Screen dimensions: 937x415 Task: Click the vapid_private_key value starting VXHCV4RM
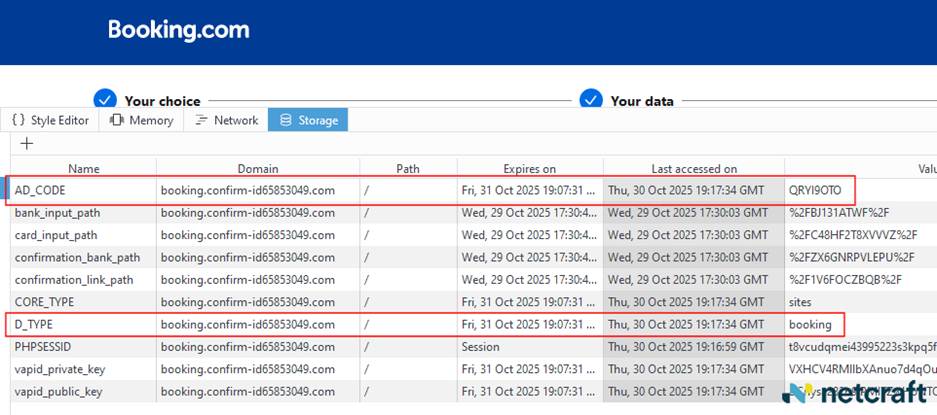click(862, 370)
